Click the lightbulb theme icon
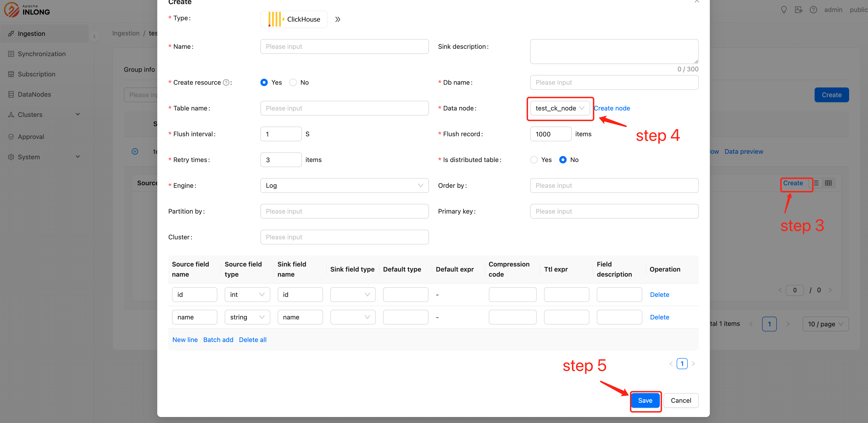Viewport: 868px width, 423px height. 784,10
